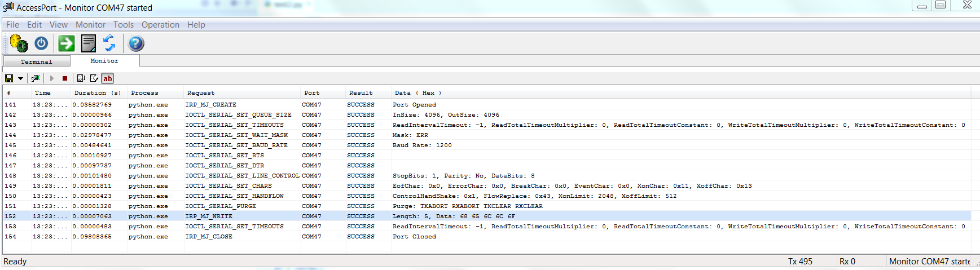Select row IOCTL_SERIAL_SET_RTS

[487, 156]
